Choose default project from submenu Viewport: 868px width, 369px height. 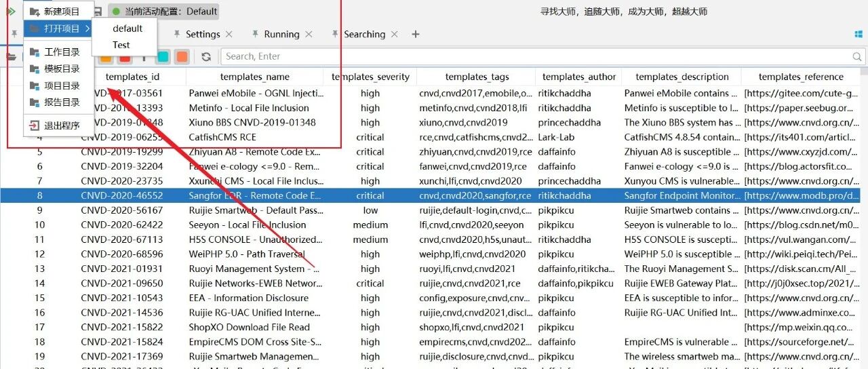point(127,28)
